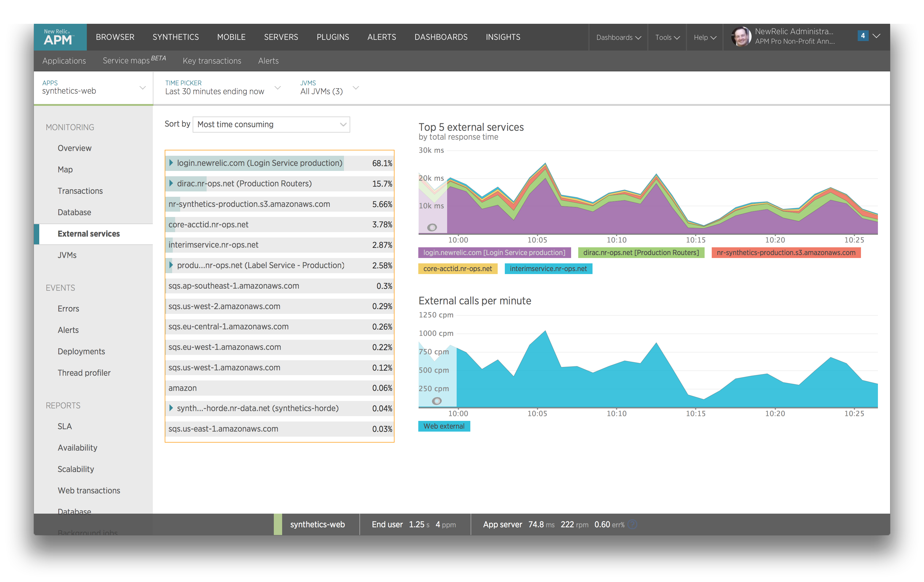
Task: Toggle interimservice.nr-ops.net blue legend swatch
Action: pos(548,268)
